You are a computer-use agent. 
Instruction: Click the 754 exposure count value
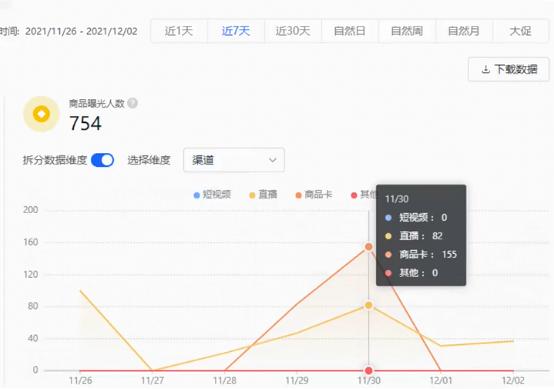coord(86,123)
